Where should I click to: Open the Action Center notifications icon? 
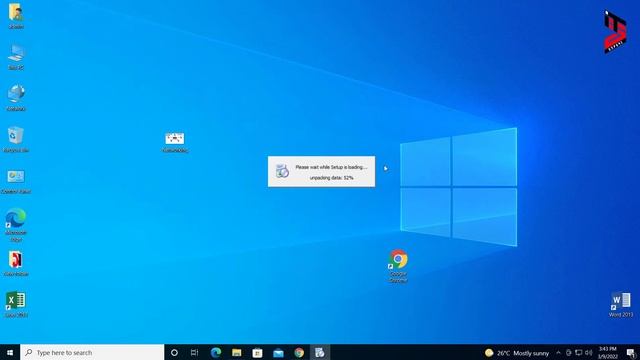pyautogui.click(x=631, y=353)
